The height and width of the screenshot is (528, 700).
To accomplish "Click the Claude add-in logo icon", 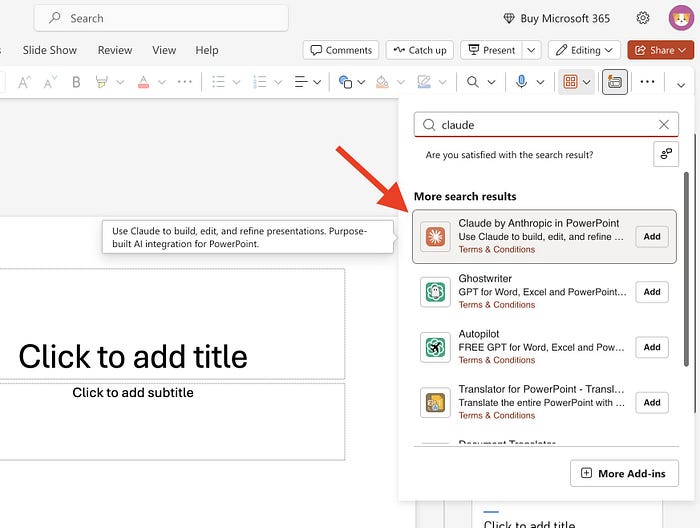I will coord(435,237).
